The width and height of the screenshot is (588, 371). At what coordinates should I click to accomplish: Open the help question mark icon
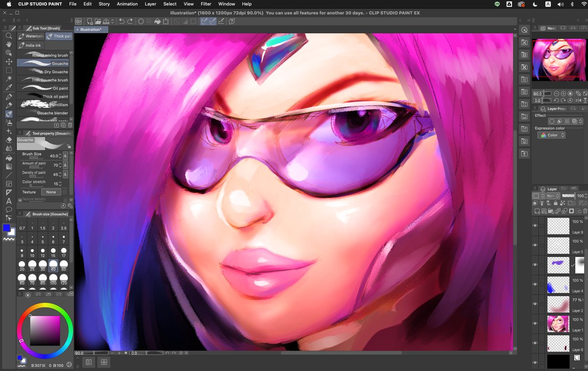(x=232, y=22)
